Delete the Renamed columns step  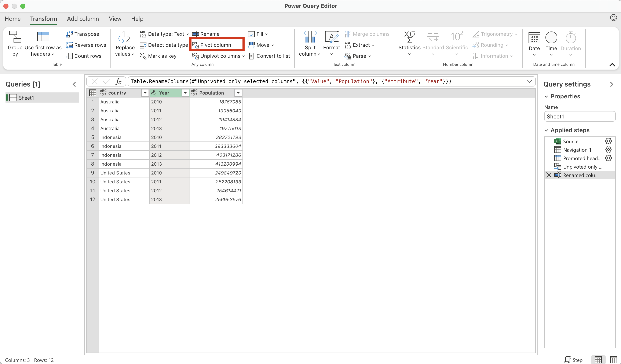point(549,175)
